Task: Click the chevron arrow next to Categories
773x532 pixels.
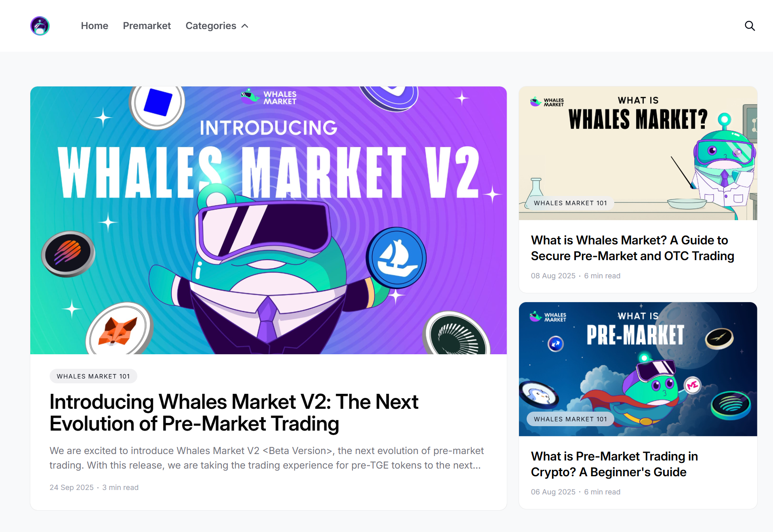Action: pyautogui.click(x=245, y=26)
